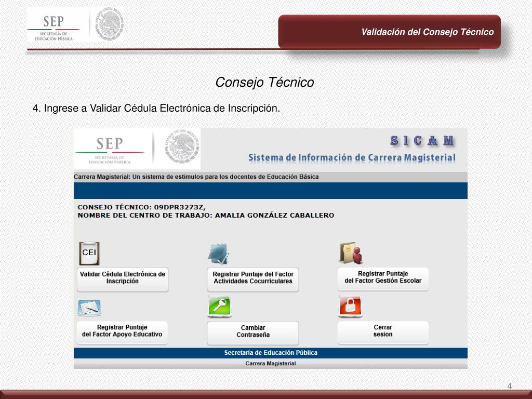The height and width of the screenshot is (399, 532).
Task: Click 'NOMBRE DEL CENTRO DE TRABAJO' line
Action: point(206,216)
